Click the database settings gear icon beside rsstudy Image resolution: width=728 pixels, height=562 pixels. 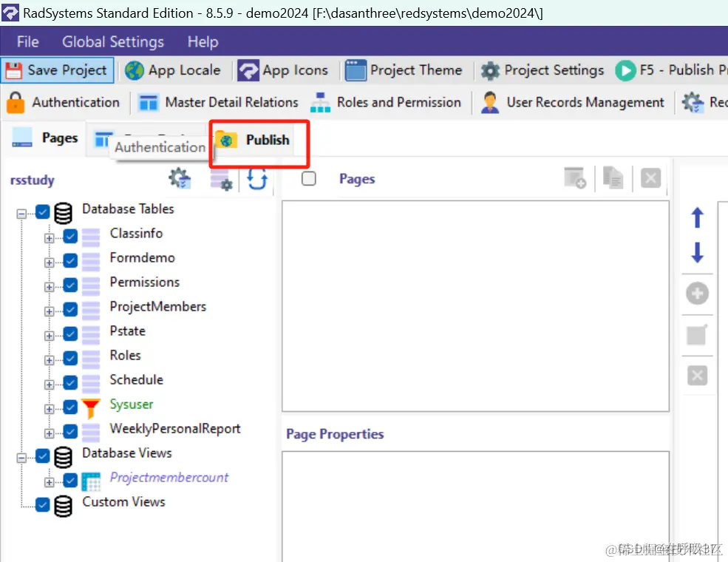coord(180,178)
